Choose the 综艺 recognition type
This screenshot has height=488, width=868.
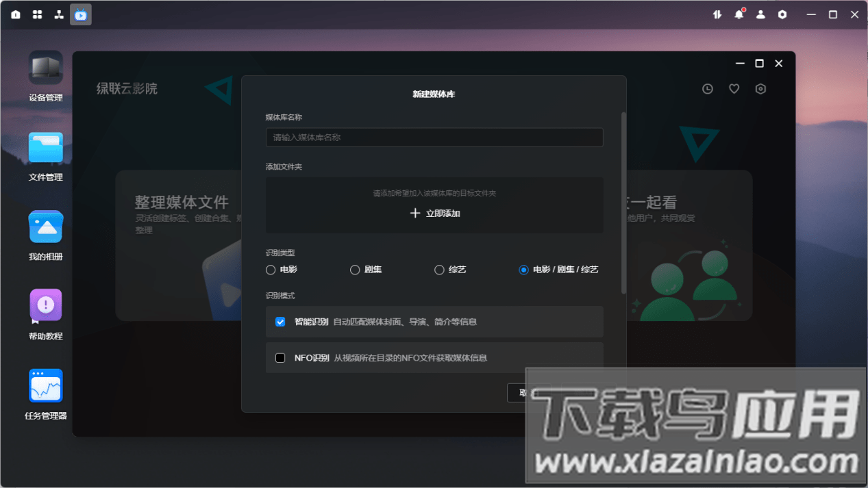click(x=439, y=270)
